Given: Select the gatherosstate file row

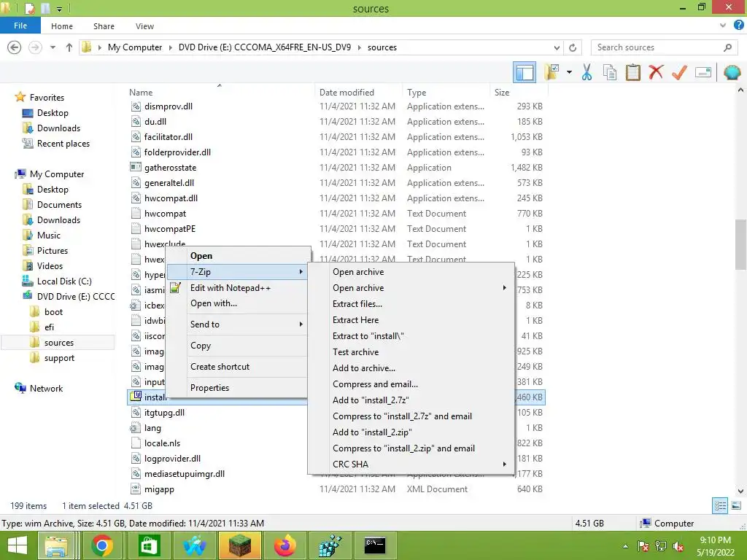Looking at the screenshot, I should [x=336, y=168].
